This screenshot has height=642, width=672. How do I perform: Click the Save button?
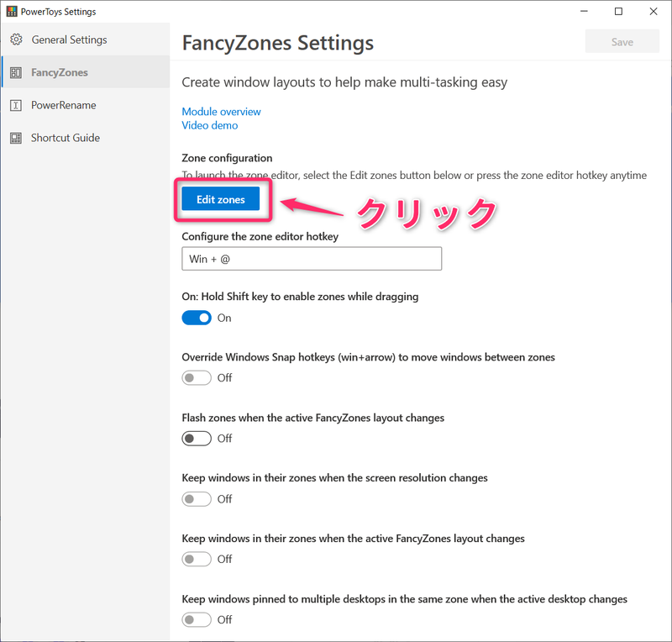coord(622,42)
